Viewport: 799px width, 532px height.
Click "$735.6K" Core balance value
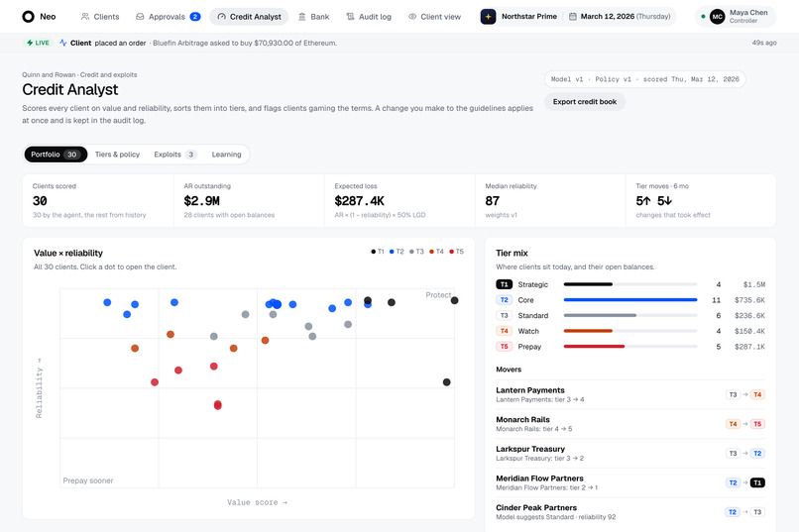749,300
